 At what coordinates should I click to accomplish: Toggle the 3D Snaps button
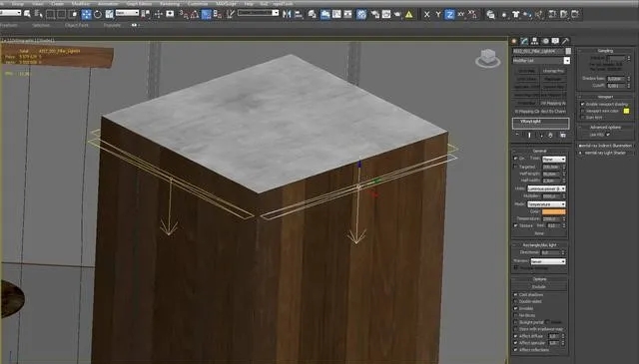click(x=184, y=15)
